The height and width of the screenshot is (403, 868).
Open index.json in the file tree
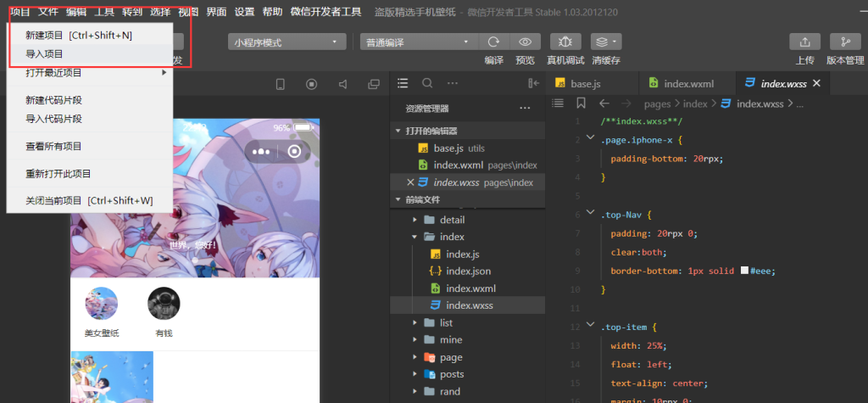[468, 271]
